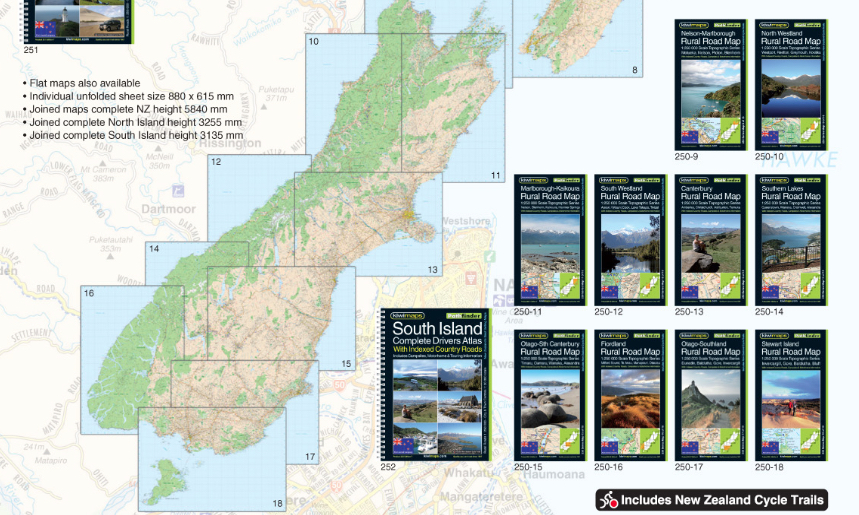Click product code 250-10
Viewport: 859px width, 515px height.
click(769, 157)
